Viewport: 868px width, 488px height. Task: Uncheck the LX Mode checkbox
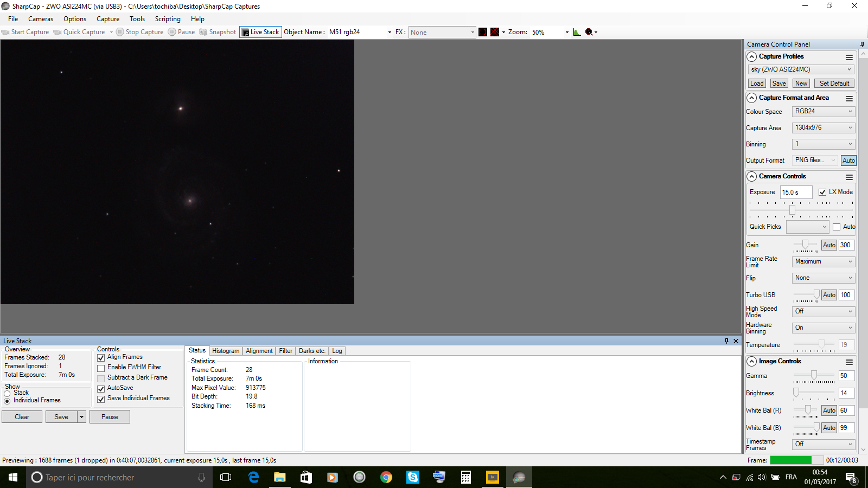click(822, 192)
